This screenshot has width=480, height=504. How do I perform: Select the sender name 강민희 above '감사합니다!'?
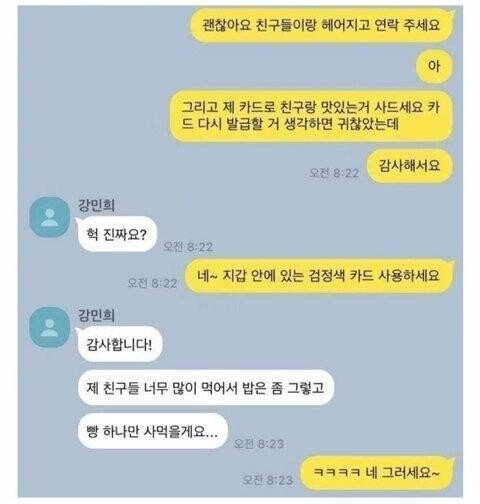pyautogui.click(x=96, y=315)
